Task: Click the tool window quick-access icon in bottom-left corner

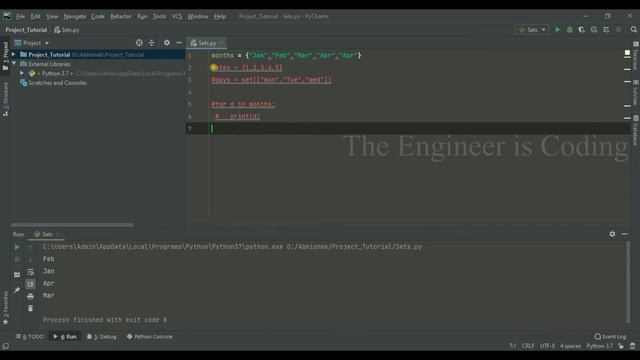Action: click(x=6, y=346)
